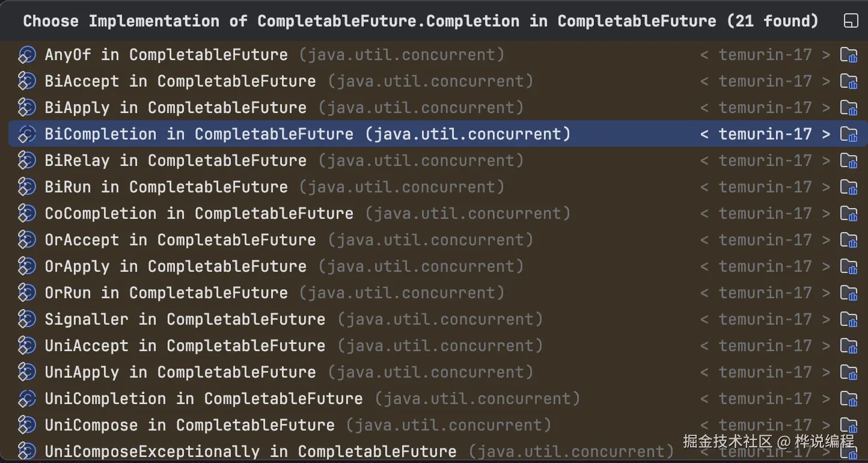Pick the OrAccept implementation from list
The width and height of the screenshot is (868, 463).
(180, 240)
